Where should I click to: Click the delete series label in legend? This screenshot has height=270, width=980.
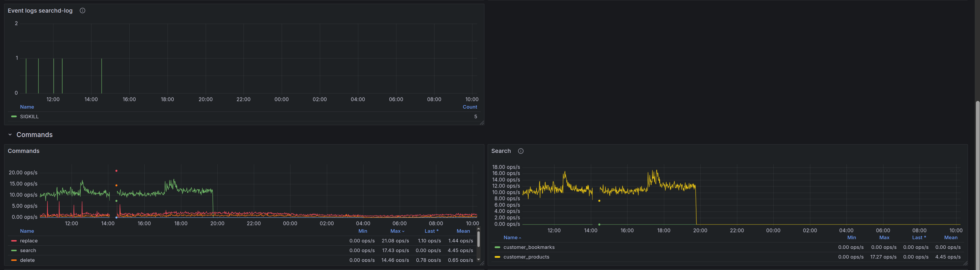point(27,260)
